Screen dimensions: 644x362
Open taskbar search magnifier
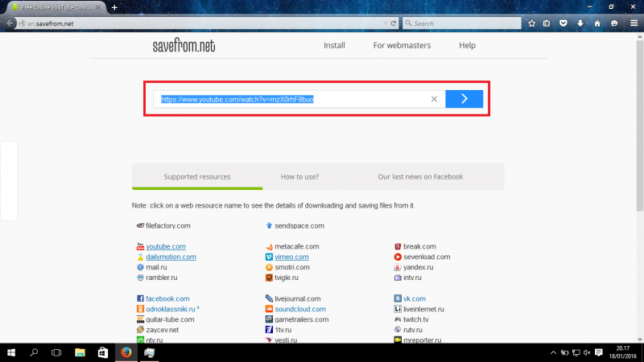(34, 352)
